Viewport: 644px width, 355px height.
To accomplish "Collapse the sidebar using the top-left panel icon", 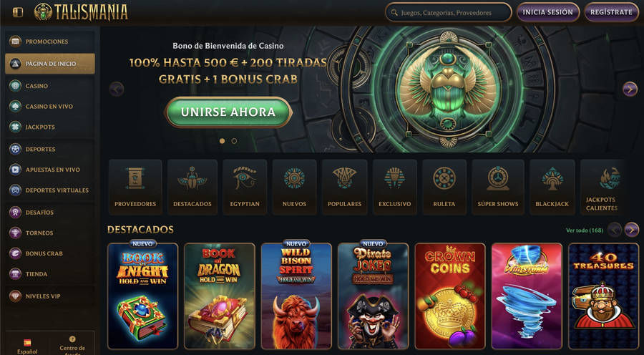I will (18, 12).
